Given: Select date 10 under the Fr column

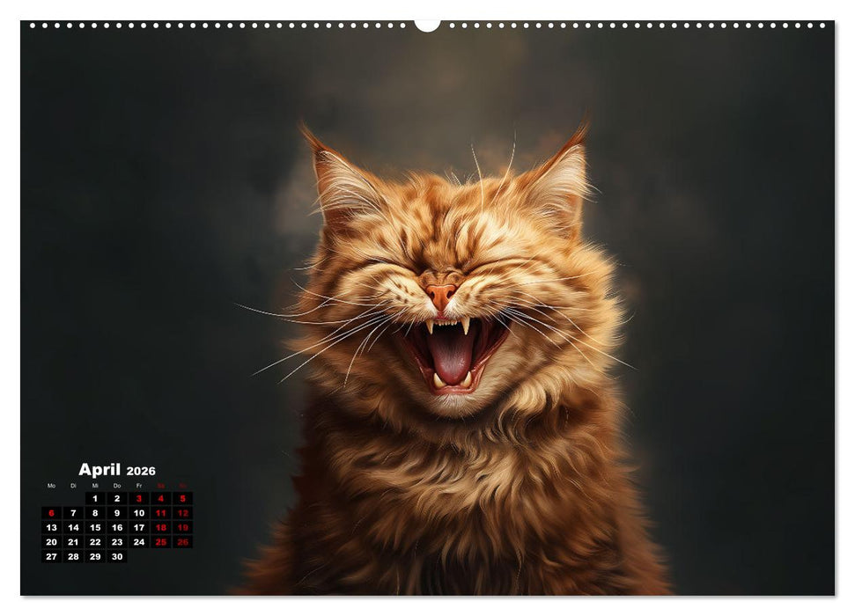Looking at the screenshot, I should click(x=138, y=512).
